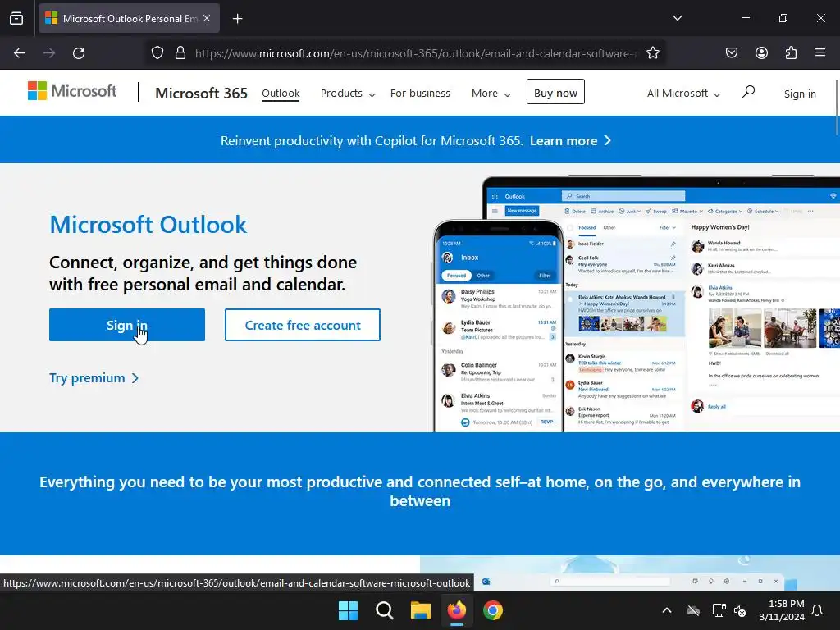
Task: Click the Microsoft Outlook heading
Action: click(x=148, y=225)
